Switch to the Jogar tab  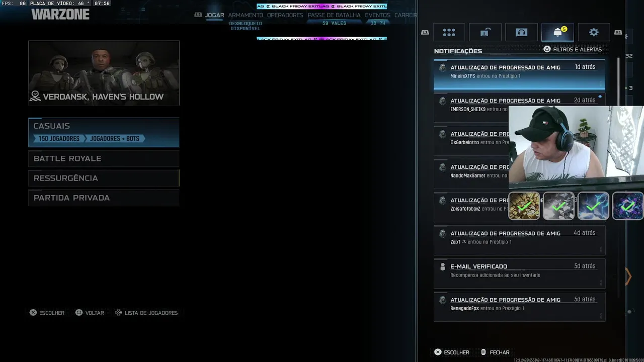[214, 15]
